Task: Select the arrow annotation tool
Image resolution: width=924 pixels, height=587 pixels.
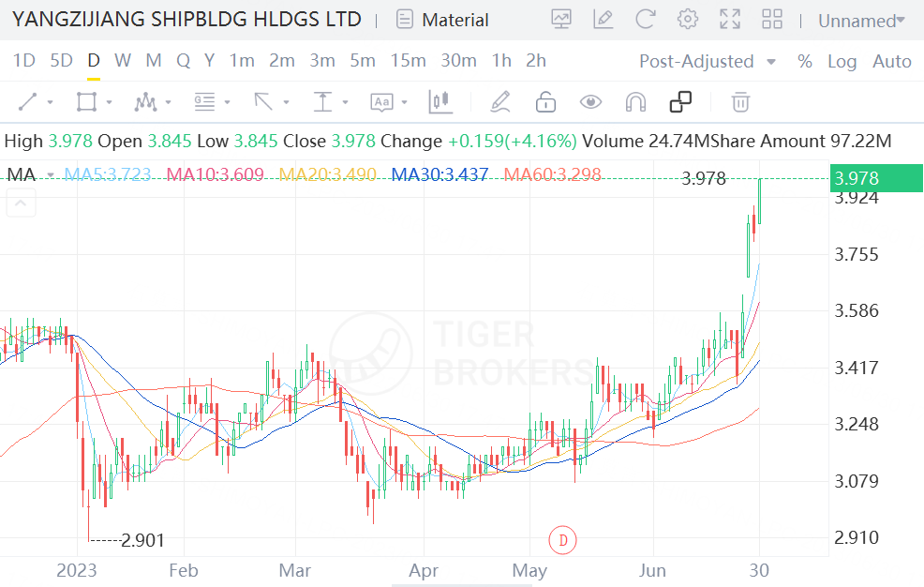Action: (x=263, y=102)
